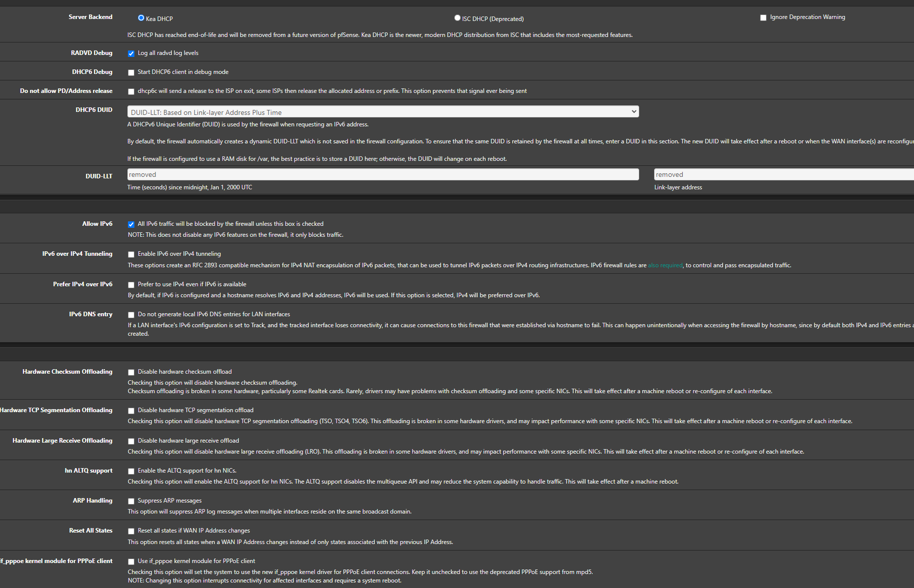Check Do not generate local IPv6 DNS entries
This screenshot has height=588, width=914.
coord(131,315)
